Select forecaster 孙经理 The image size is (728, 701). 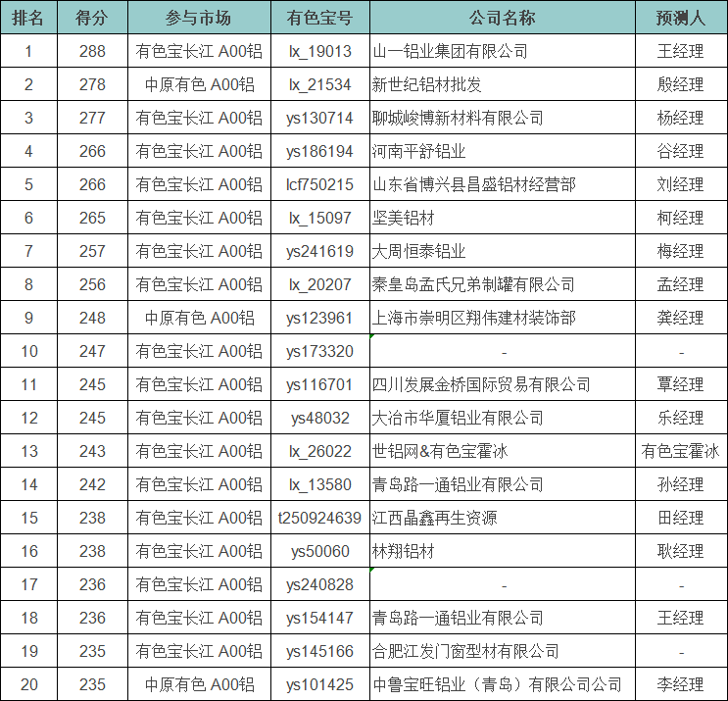(x=681, y=485)
